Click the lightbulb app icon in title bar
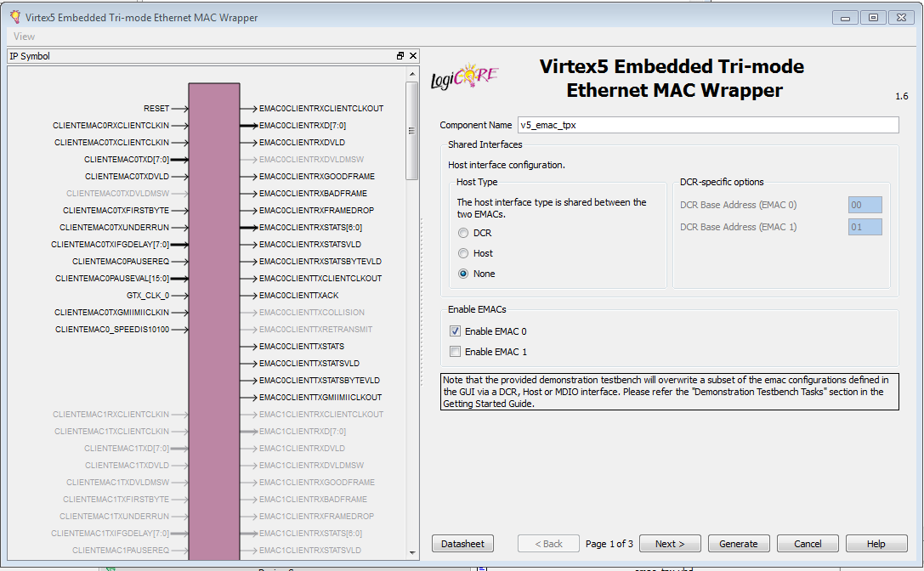 point(14,17)
